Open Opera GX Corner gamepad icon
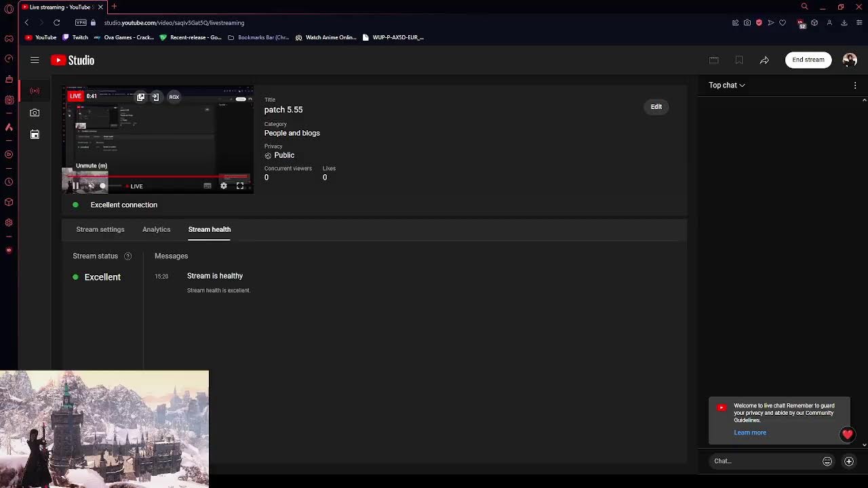The width and height of the screenshot is (868, 488). point(9,39)
